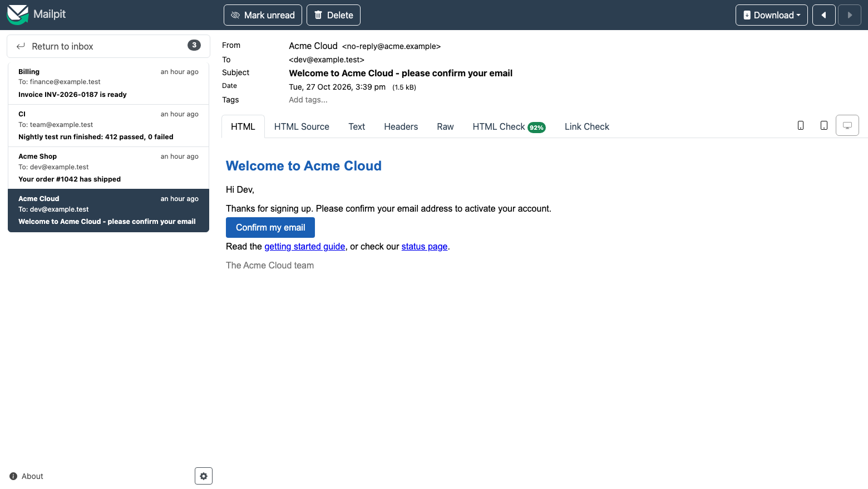
Task: Switch to the HTML Source tab
Action: pyautogui.click(x=302, y=126)
